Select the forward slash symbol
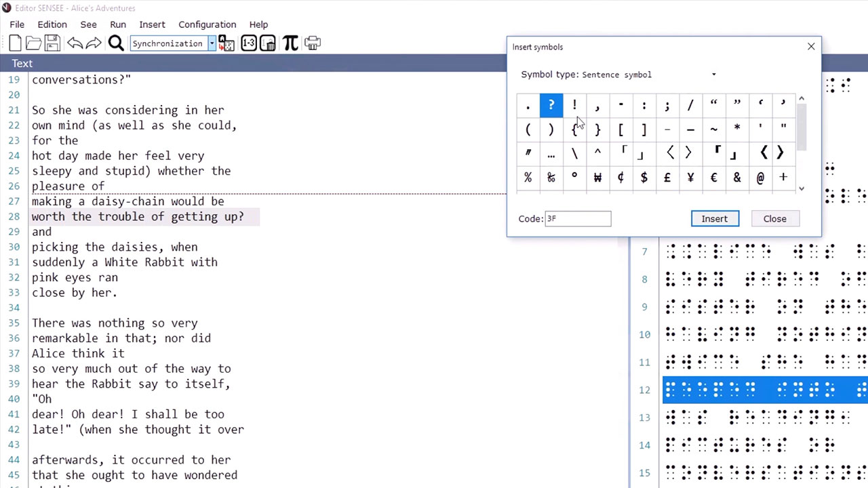The image size is (868, 488). (x=690, y=105)
